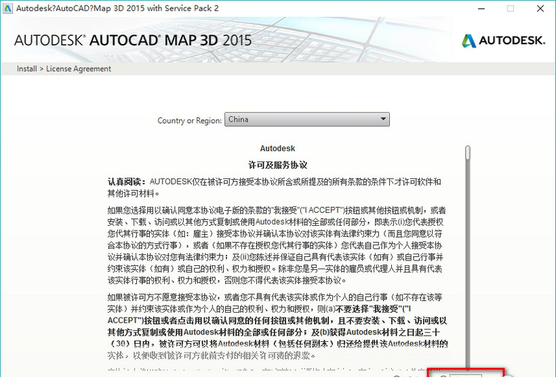Click the disabled maximize window button

[511, 9]
